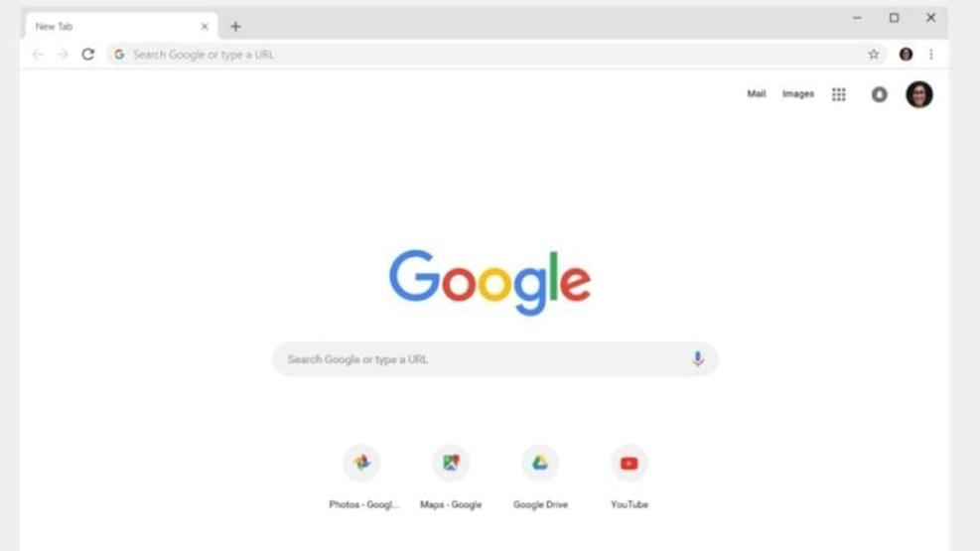Open the Google Drive shortcut
The height and width of the screenshot is (551, 980).
(540, 477)
